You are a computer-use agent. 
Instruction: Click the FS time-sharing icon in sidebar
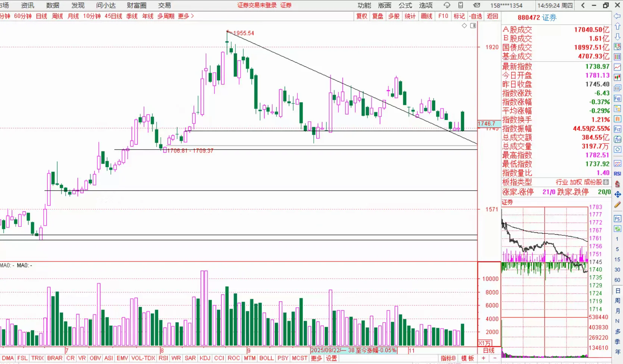pos(617,219)
